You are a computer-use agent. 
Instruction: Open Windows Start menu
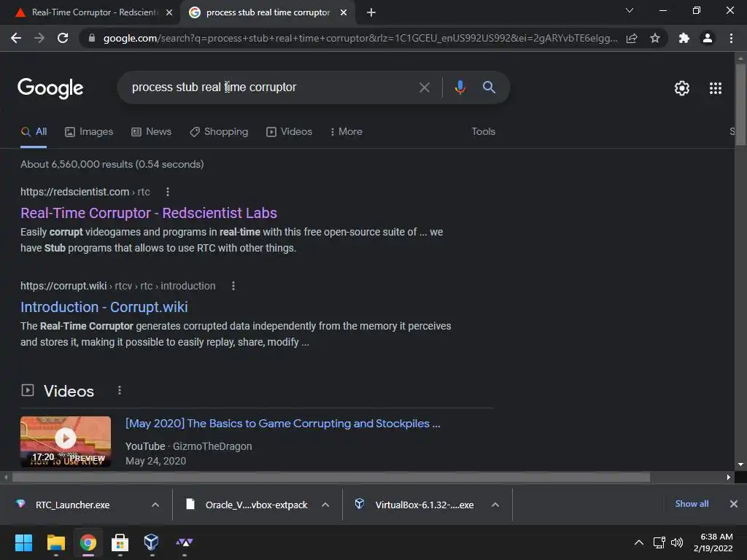tap(23, 542)
